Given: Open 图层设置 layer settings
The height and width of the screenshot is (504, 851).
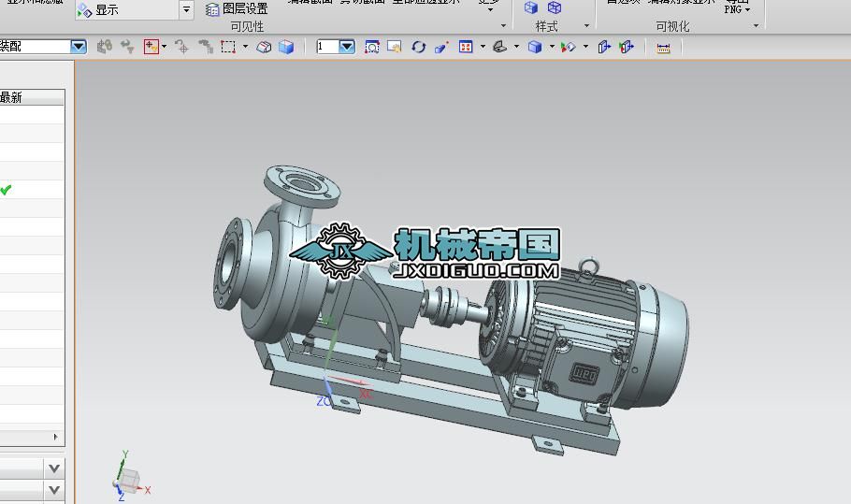Looking at the screenshot, I should click(x=238, y=8).
